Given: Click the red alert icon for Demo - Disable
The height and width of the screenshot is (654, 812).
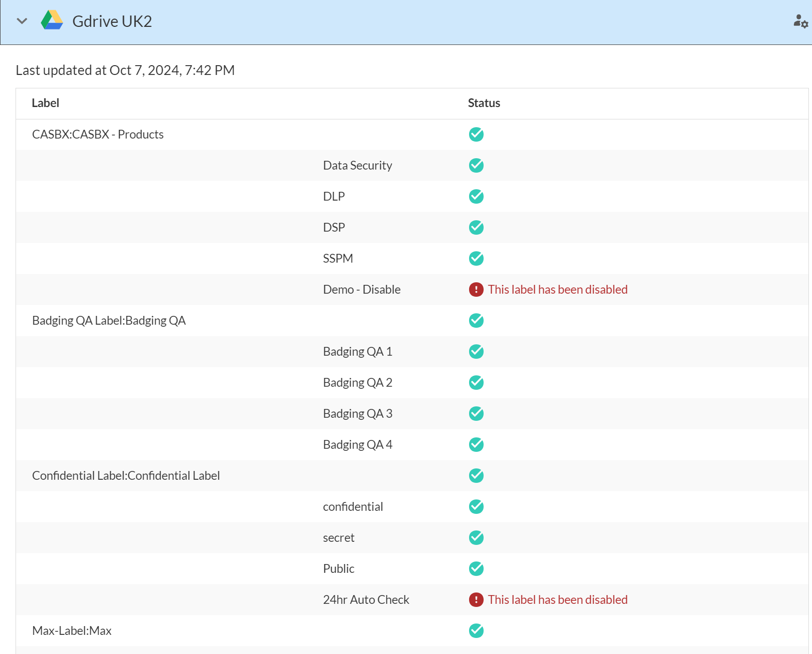Looking at the screenshot, I should (476, 290).
